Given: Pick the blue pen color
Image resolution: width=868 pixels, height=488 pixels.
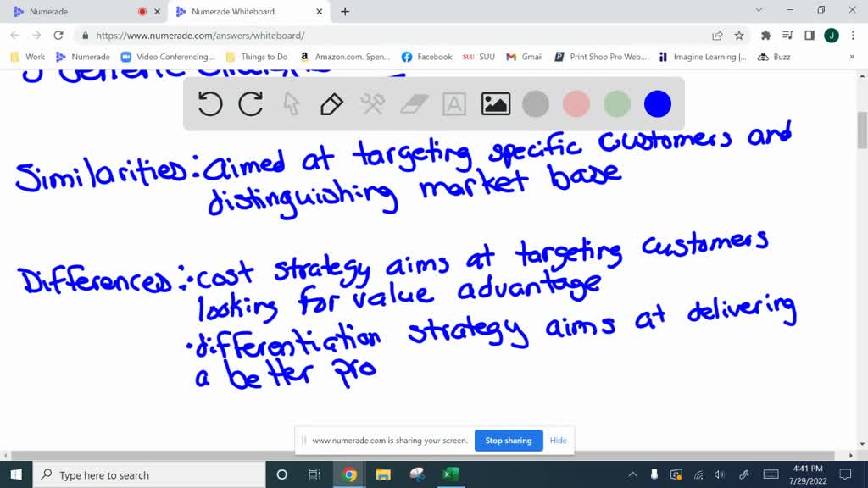Looking at the screenshot, I should click(658, 104).
